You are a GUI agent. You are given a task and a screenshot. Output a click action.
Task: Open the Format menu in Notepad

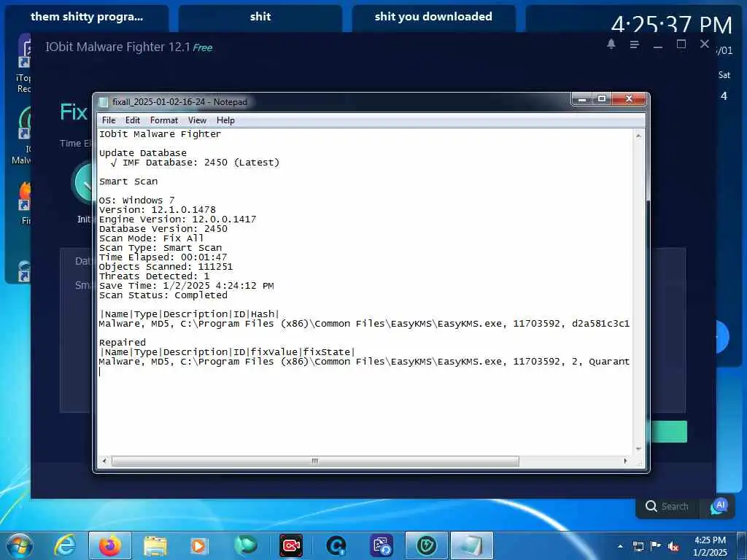point(164,120)
